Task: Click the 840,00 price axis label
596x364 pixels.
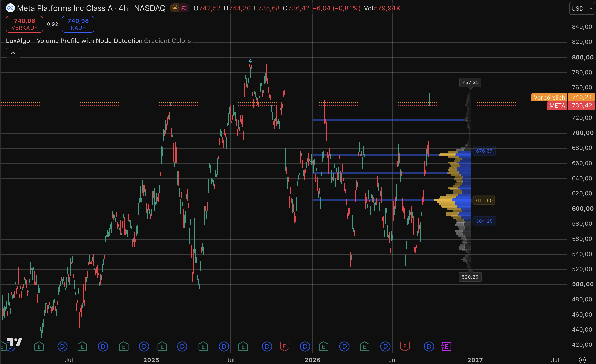Action: click(x=582, y=27)
